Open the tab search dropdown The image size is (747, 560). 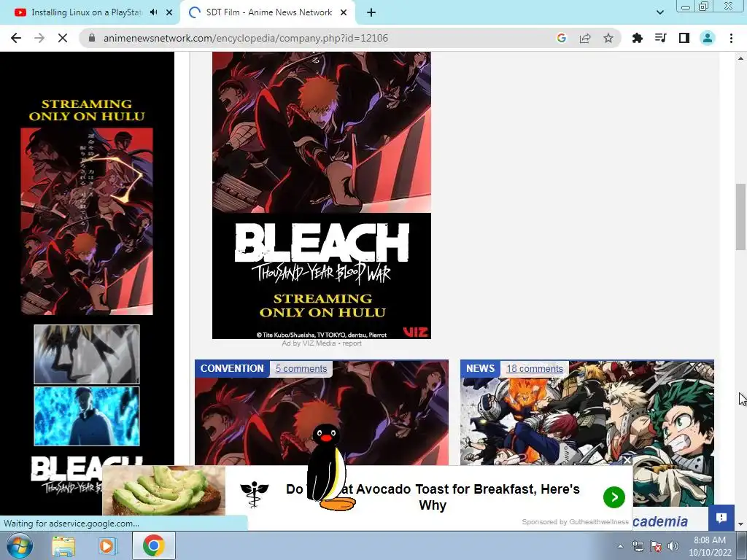659,12
